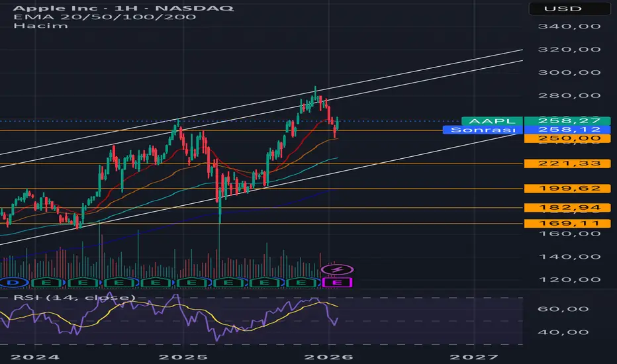Click the 2026 label on the time axis
Viewport: 617px width, 364px height.
(329, 357)
